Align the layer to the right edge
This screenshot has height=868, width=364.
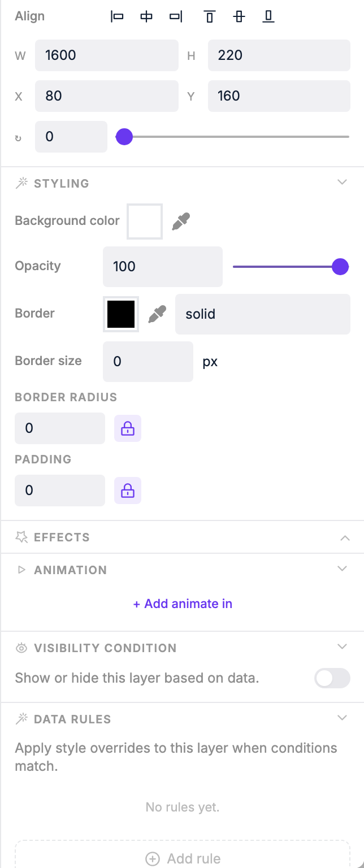[x=176, y=16]
